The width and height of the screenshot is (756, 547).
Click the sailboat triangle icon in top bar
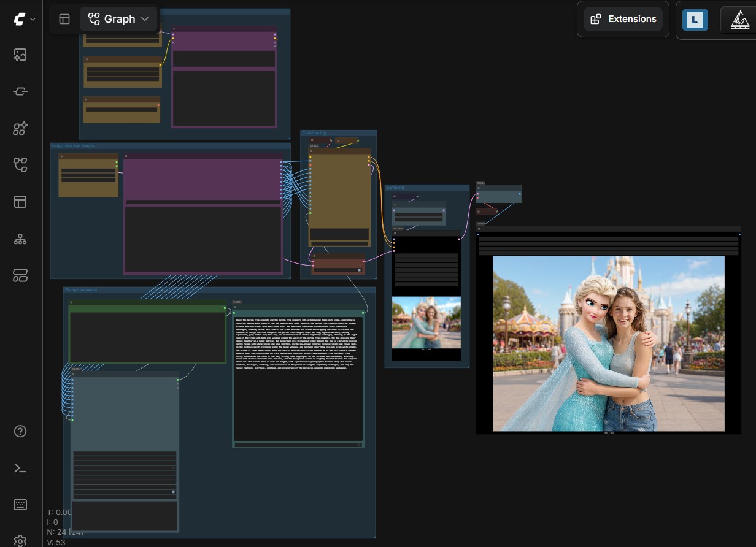(x=739, y=20)
